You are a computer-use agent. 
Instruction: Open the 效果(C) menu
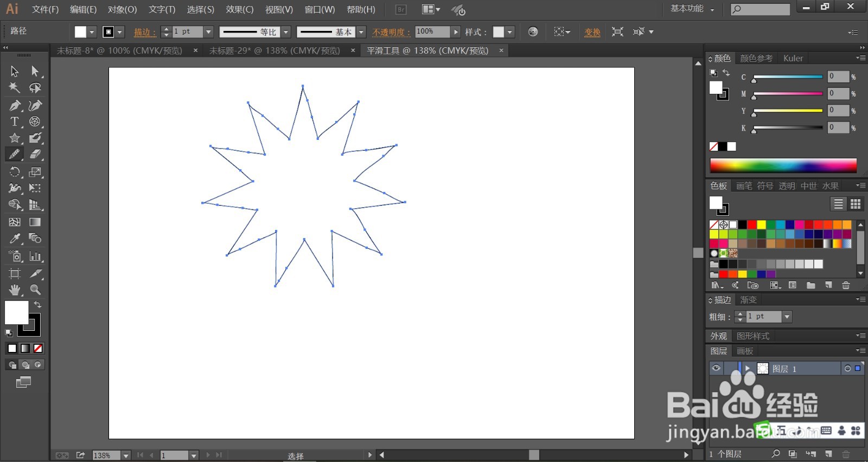pos(240,10)
